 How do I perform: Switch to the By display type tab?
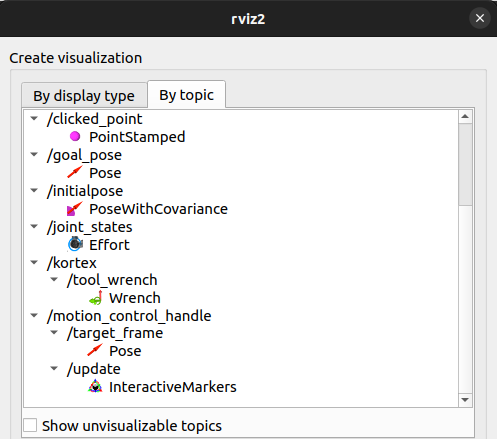pyautogui.click(x=84, y=96)
